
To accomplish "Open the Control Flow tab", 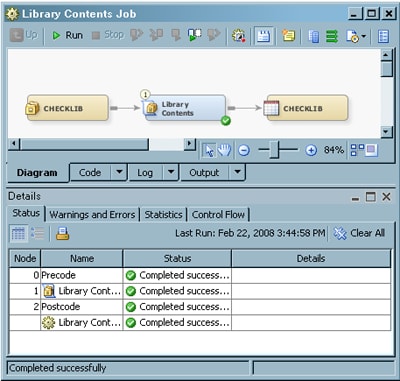I will 218,214.
